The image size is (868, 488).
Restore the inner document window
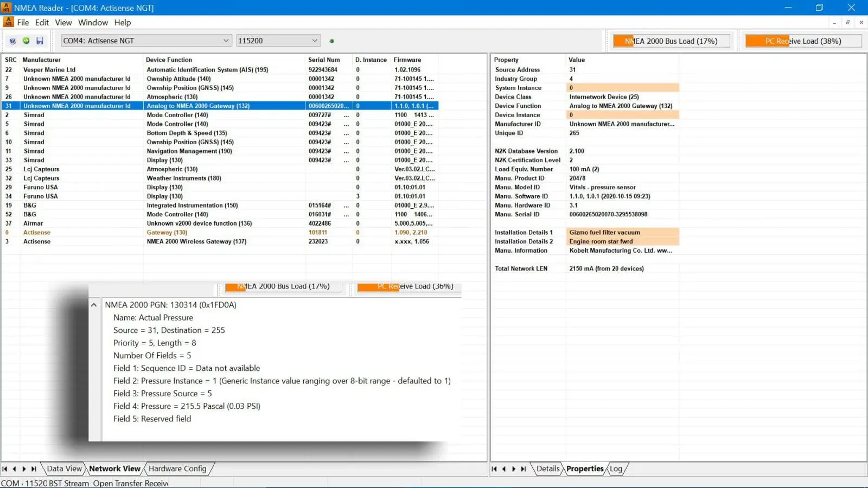click(848, 23)
